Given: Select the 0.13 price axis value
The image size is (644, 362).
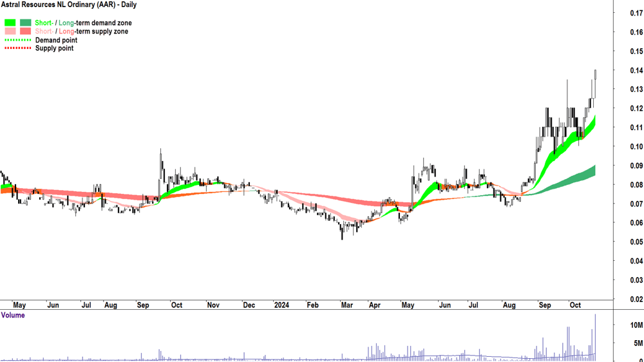Looking at the screenshot, I should tap(636, 89).
